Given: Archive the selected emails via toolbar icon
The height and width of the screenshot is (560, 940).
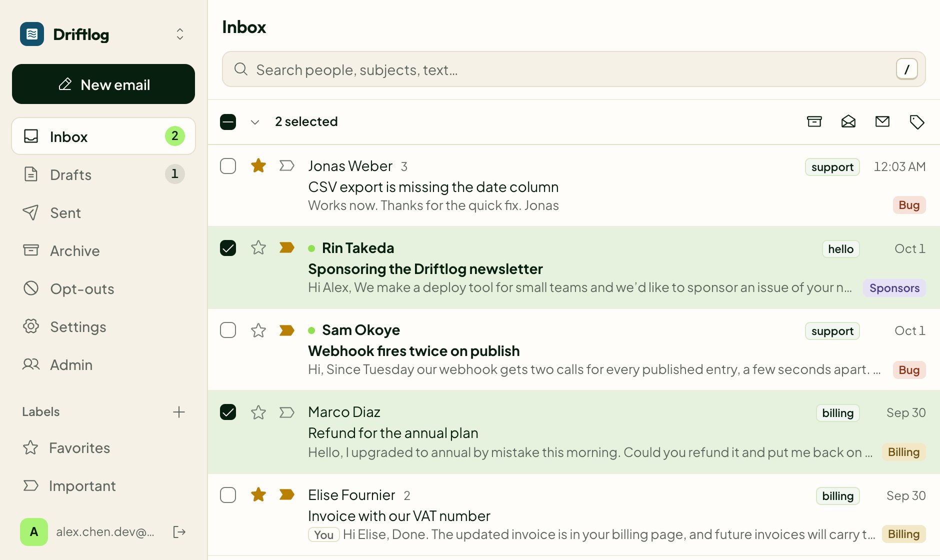Looking at the screenshot, I should (x=814, y=121).
